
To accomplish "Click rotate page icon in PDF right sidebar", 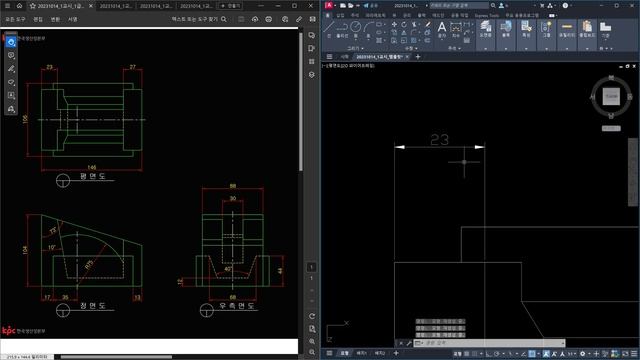I will pos(312,316).
